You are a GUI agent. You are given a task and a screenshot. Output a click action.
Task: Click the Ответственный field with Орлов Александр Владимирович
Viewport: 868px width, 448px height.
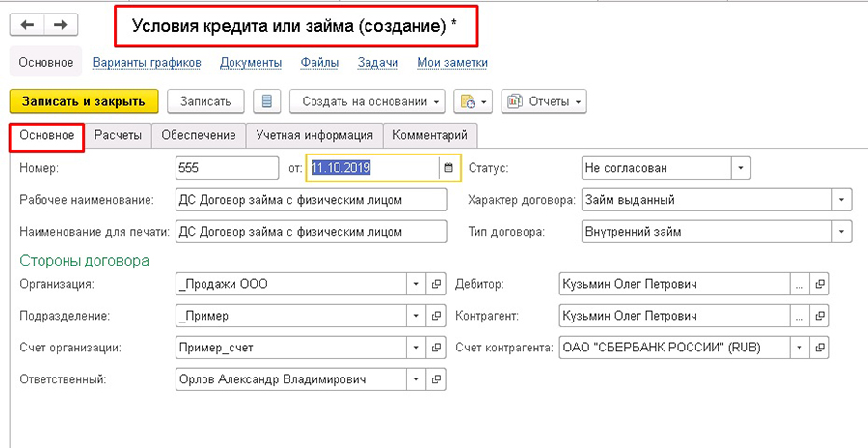point(290,379)
